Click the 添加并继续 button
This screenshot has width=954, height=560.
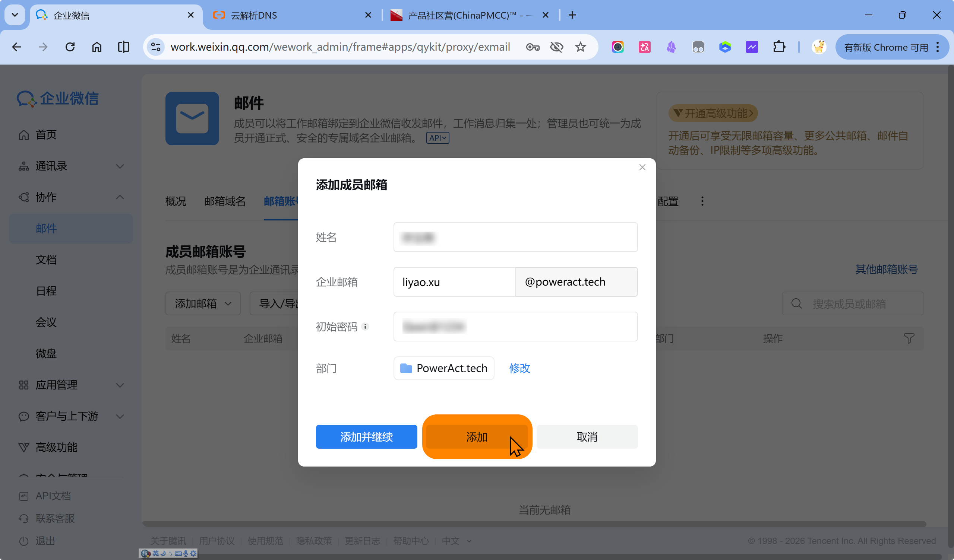point(366,437)
